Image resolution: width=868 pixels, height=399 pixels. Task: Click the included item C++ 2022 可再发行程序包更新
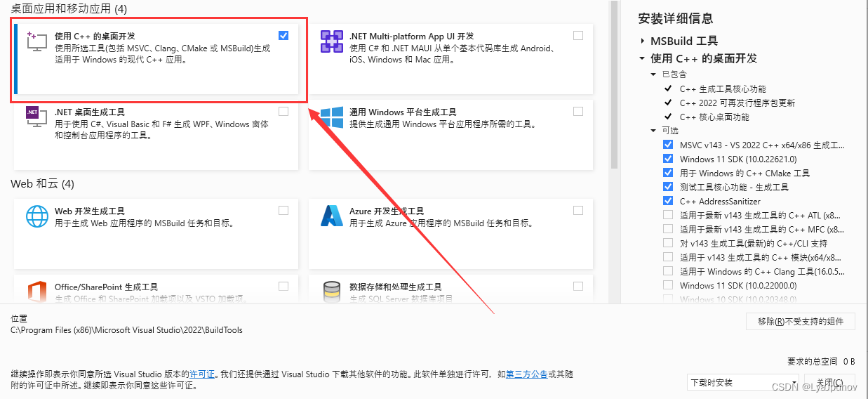(737, 103)
